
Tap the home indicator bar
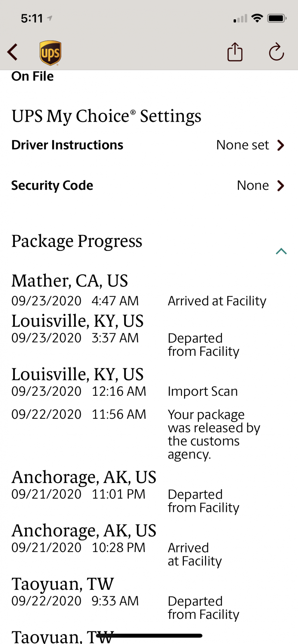(149, 636)
